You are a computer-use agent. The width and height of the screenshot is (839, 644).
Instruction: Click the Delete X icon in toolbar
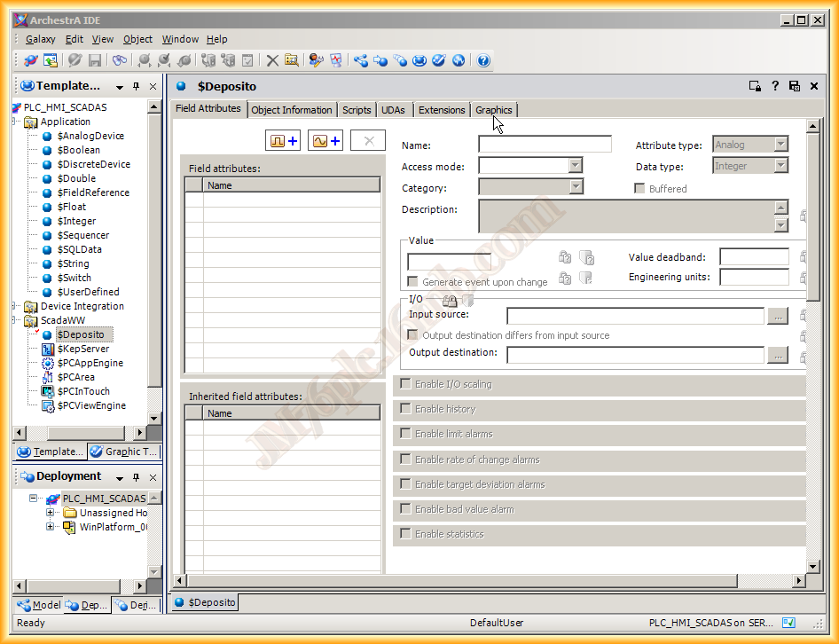pos(272,60)
